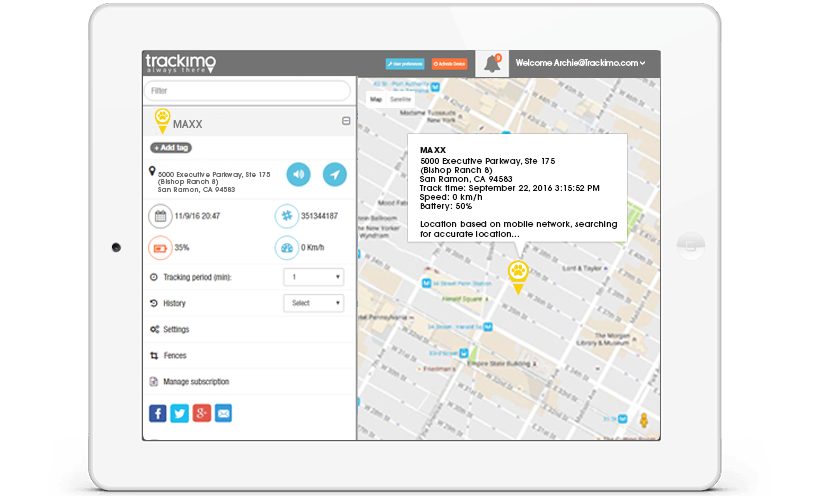
Task: Click the speedometer icon showing 0 Km/h
Action: coord(287,248)
